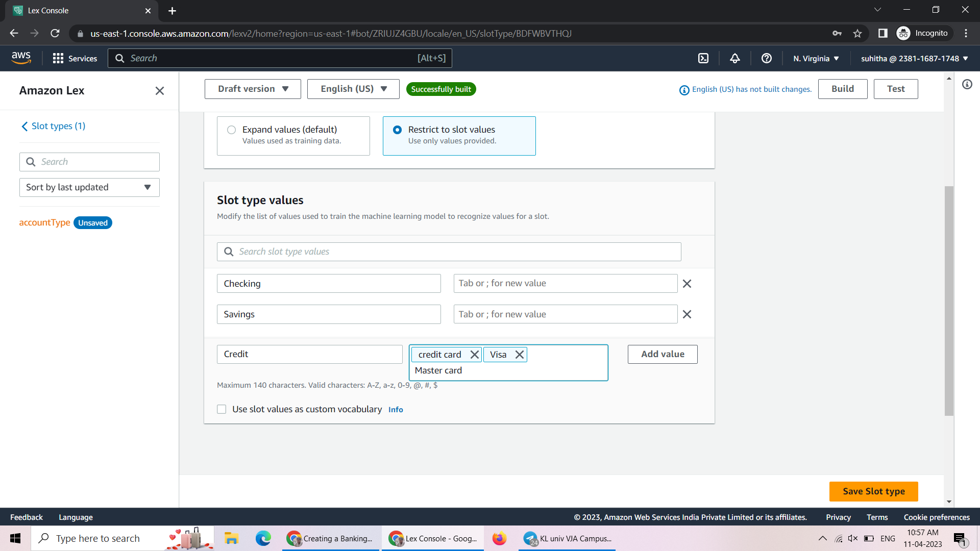Remove the Visa synonym tag
Viewport: 980px width, 551px height.
coord(520,354)
